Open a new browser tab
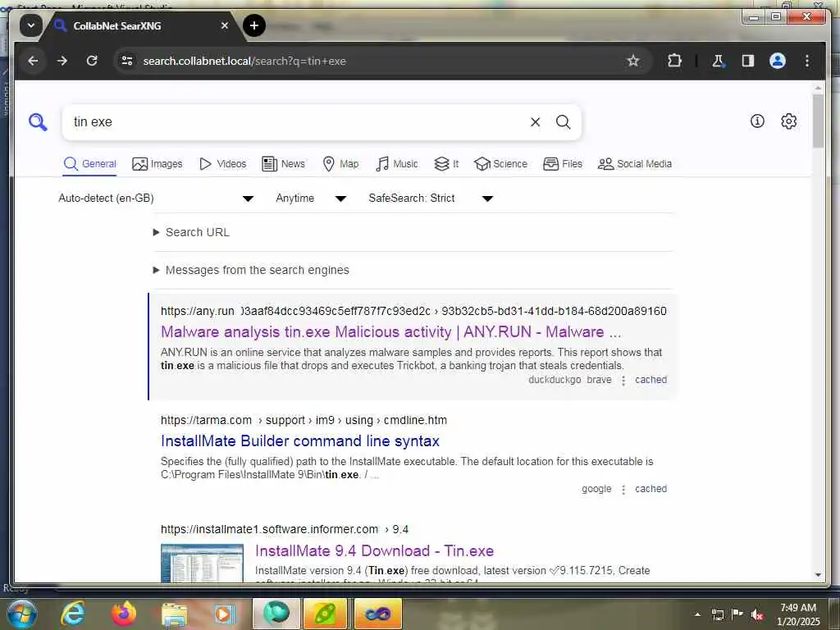Image resolution: width=840 pixels, height=630 pixels. pos(254,25)
